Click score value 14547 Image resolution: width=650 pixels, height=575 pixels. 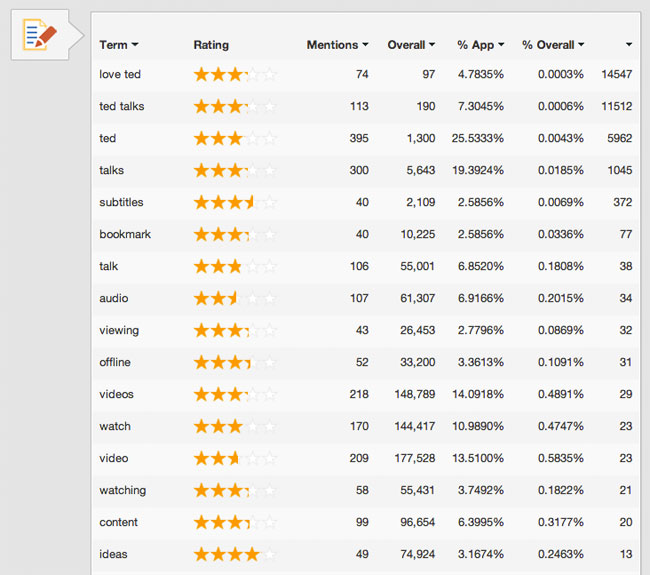[x=617, y=74]
